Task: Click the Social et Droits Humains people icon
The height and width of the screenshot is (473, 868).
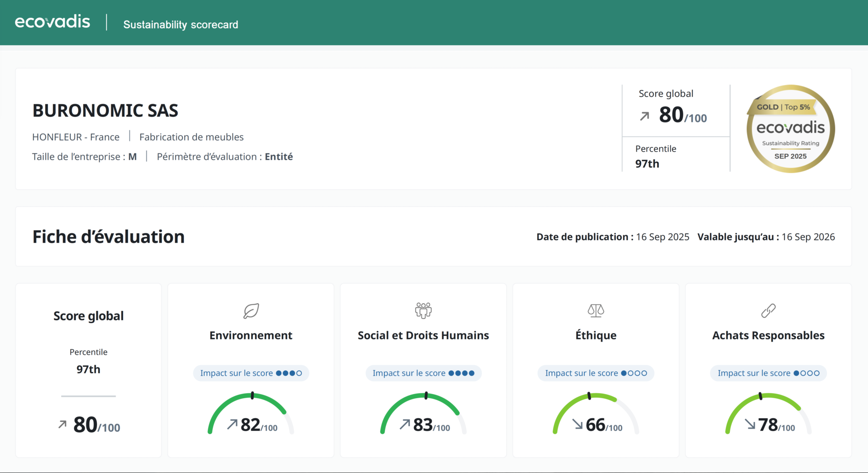Action: pyautogui.click(x=423, y=310)
